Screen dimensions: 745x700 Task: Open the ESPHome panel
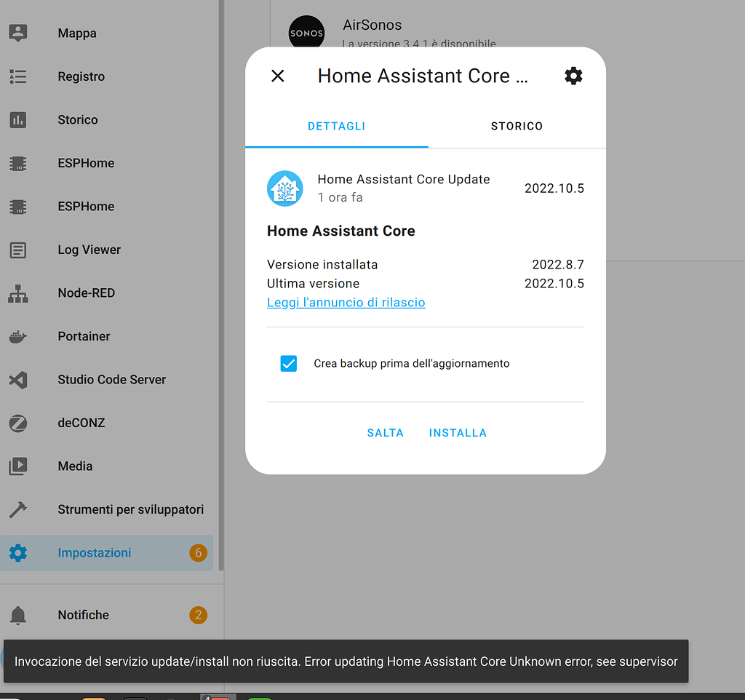click(85, 163)
